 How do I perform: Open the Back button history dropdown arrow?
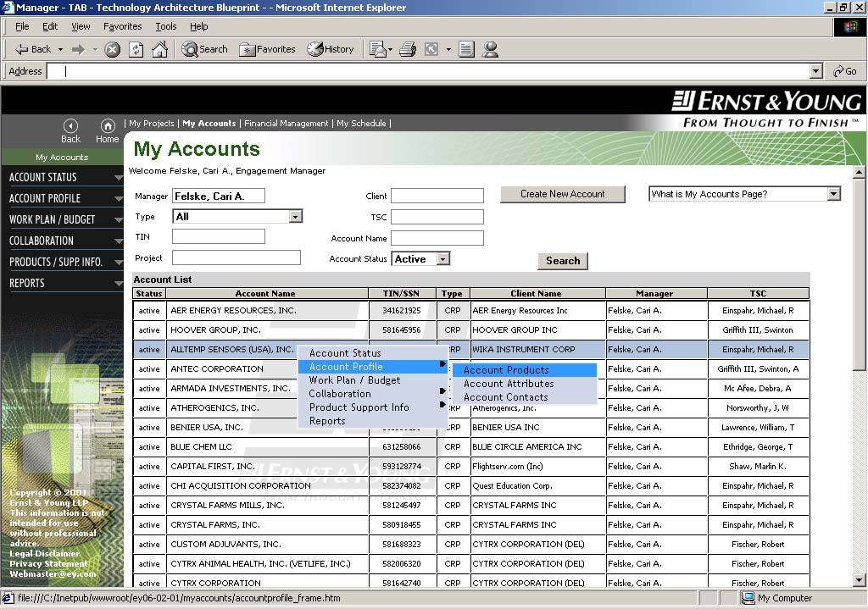coord(60,50)
